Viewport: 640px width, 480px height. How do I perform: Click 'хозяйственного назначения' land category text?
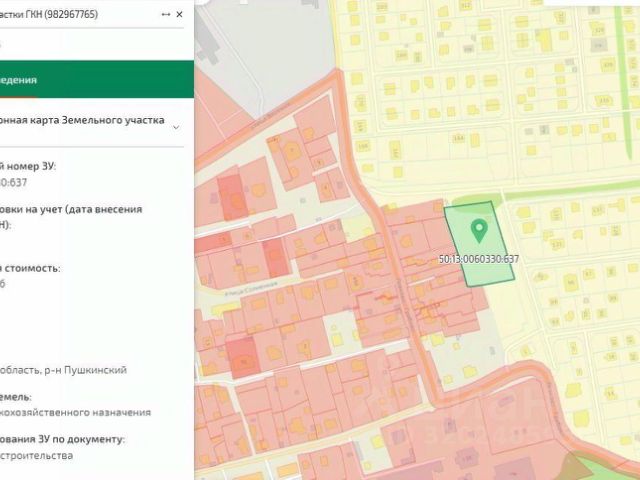pos(76,412)
